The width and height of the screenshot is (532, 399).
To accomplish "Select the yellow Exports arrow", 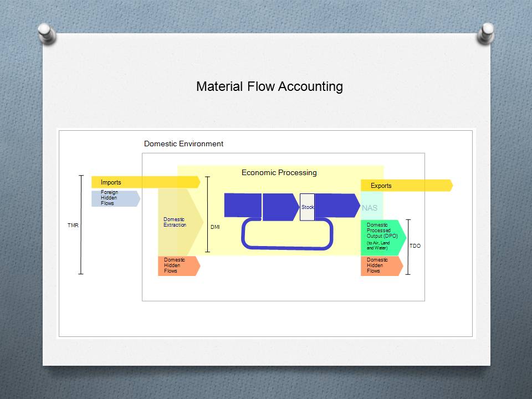I will (406, 186).
